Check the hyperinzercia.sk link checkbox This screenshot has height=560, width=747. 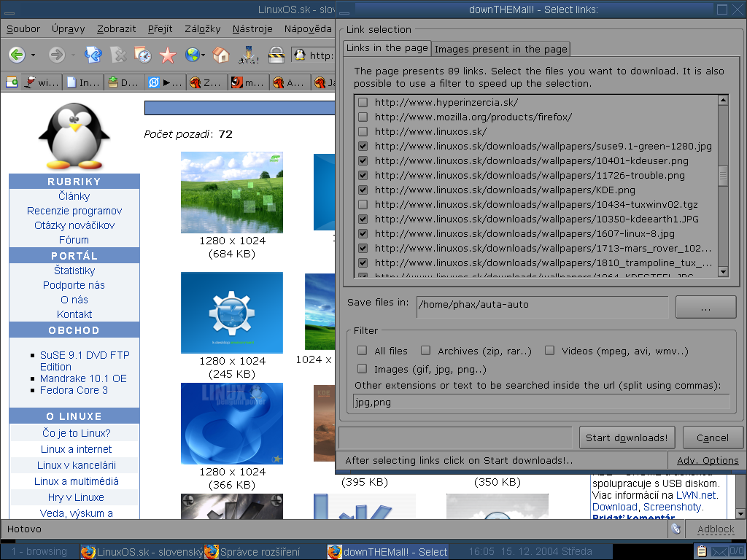363,102
